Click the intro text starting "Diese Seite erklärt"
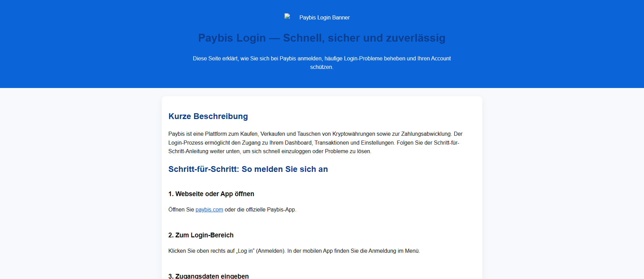The width and height of the screenshot is (644, 279). point(322,63)
